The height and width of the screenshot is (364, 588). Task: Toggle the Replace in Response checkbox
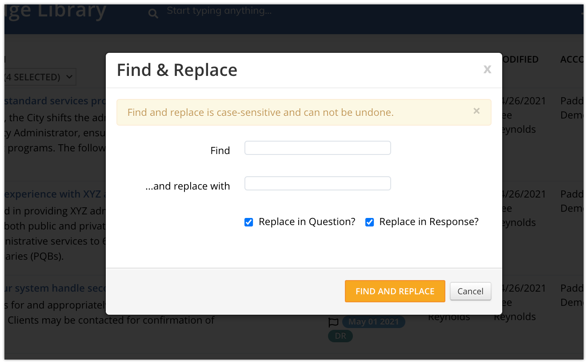(x=369, y=222)
